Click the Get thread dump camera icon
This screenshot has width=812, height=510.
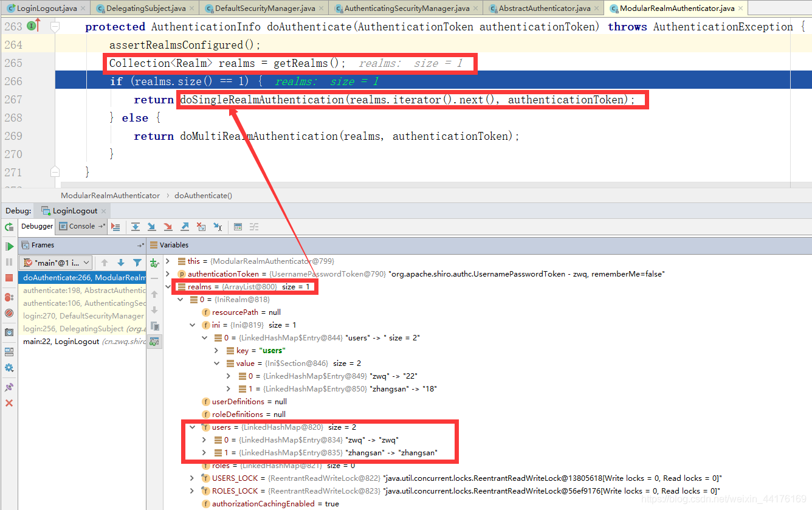click(x=9, y=333)
